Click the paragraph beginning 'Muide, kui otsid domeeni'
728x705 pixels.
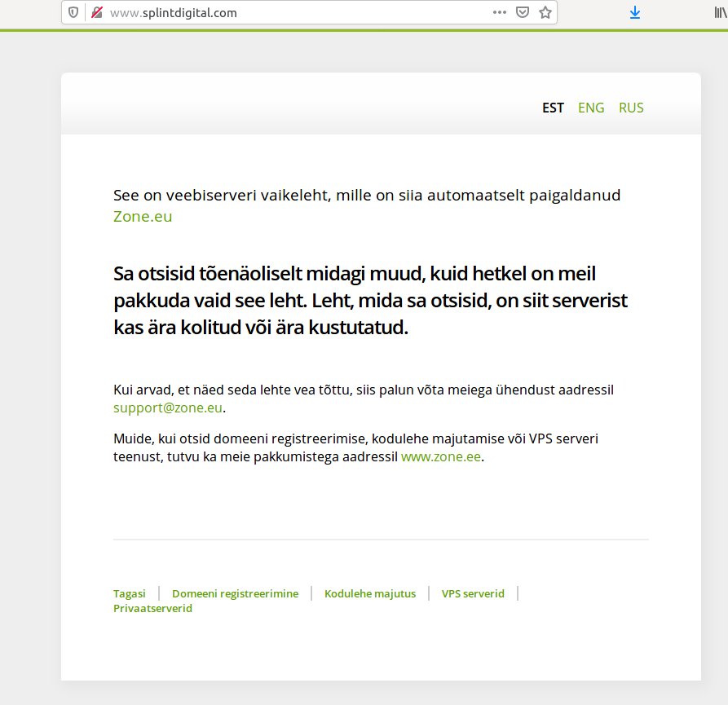(x=355, y=448)
